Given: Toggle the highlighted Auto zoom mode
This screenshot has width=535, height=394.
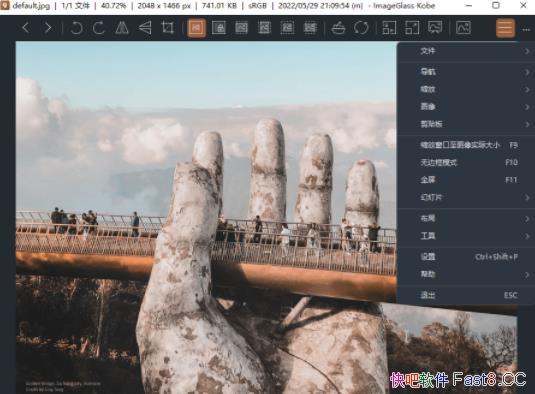Looking at the screenshot, I should pyautogui.click(x=196, y=28).
